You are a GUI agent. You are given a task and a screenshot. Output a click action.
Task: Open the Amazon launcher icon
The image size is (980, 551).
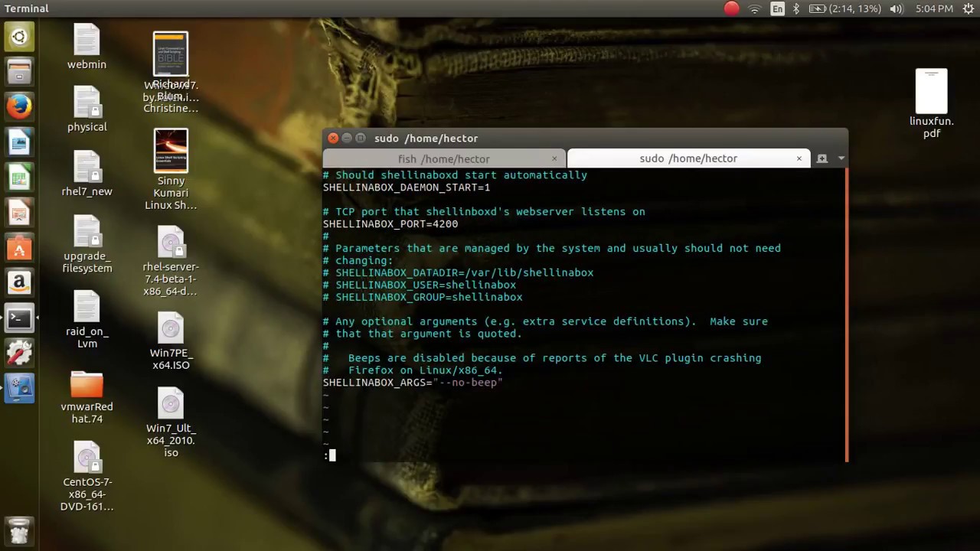19,283
